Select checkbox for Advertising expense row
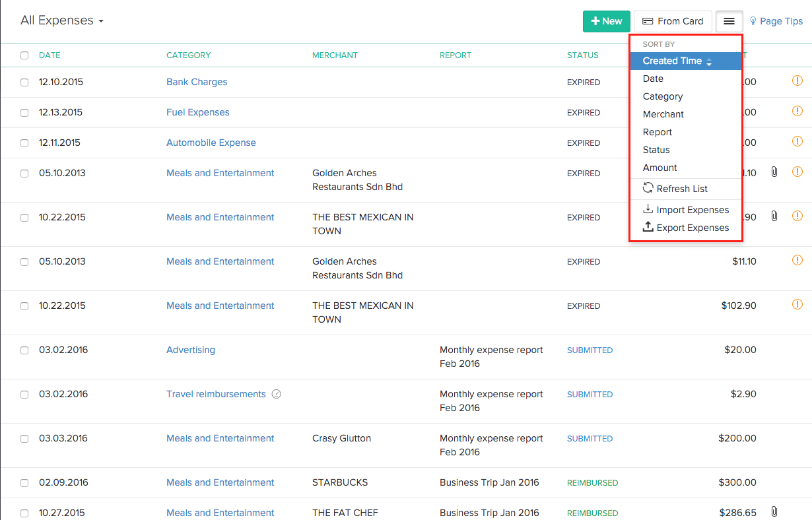This screenshot has height=520, width=812. (24, 350)
